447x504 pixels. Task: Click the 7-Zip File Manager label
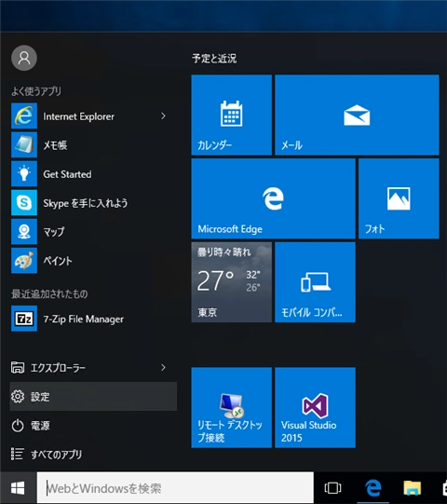pyautogui.click(x=84, y=319)
